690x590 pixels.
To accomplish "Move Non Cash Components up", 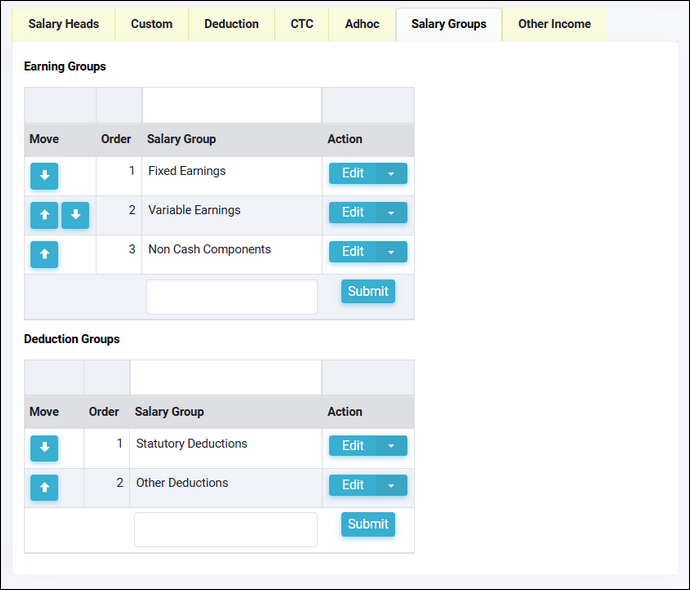I will (x=44, y=255).
